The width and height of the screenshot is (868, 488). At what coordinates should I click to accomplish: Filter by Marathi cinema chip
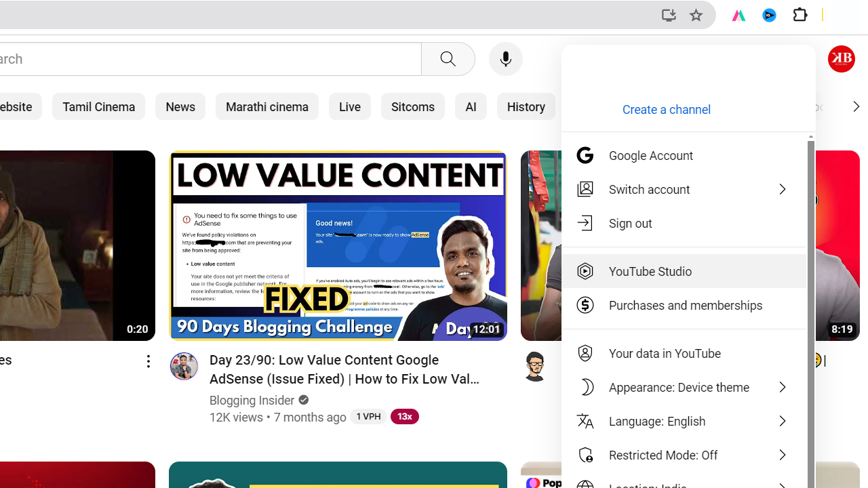(x=267, y=106)
